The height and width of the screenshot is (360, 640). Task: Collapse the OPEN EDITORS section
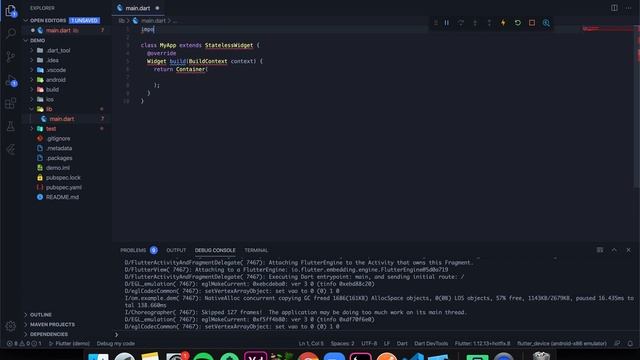26,20
